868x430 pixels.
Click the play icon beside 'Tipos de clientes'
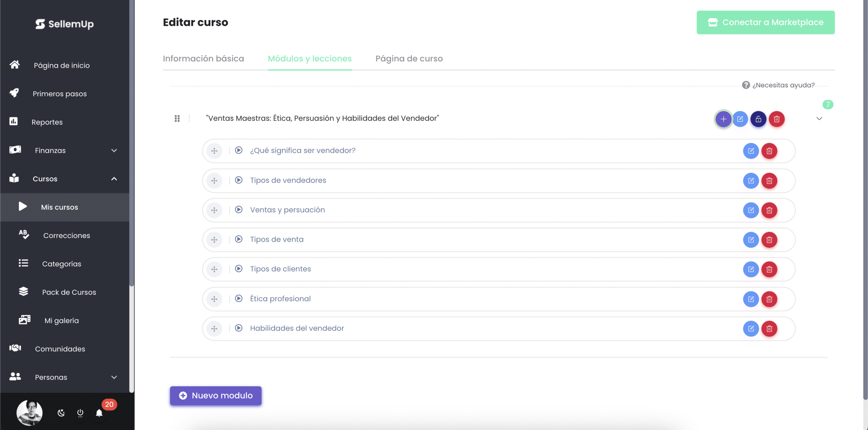(x=239, y=269)
